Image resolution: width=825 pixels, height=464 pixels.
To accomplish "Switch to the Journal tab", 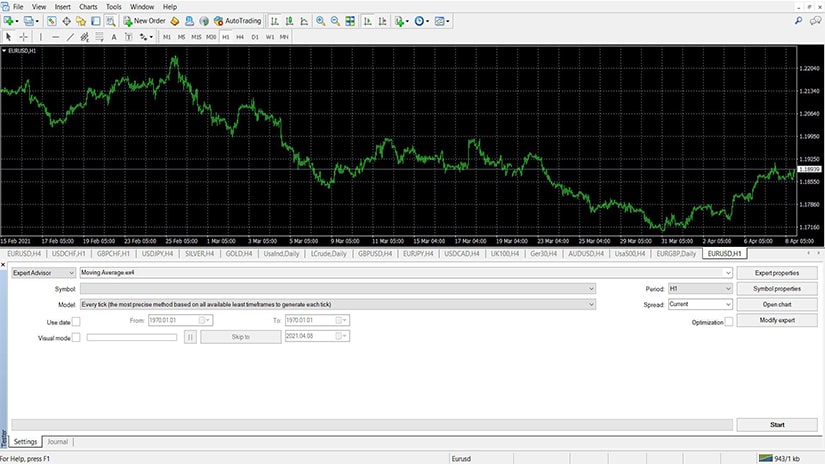I will tap(57, 441).
